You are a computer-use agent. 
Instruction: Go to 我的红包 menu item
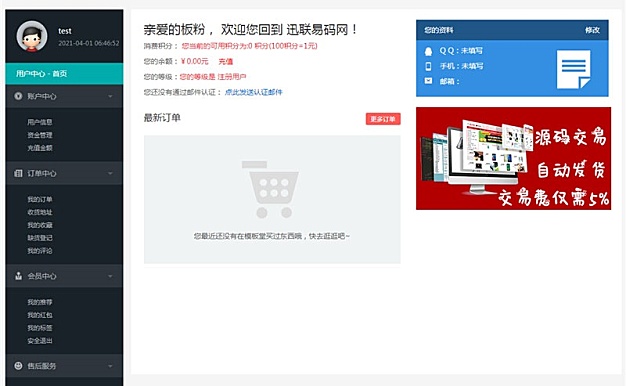pos(40,315)
